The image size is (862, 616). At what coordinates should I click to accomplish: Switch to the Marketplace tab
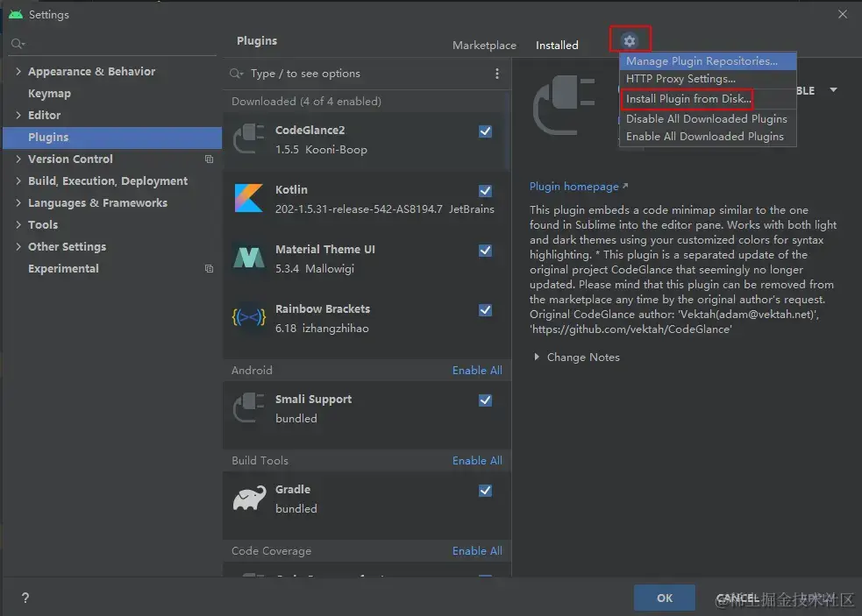(x=484, y=45)
